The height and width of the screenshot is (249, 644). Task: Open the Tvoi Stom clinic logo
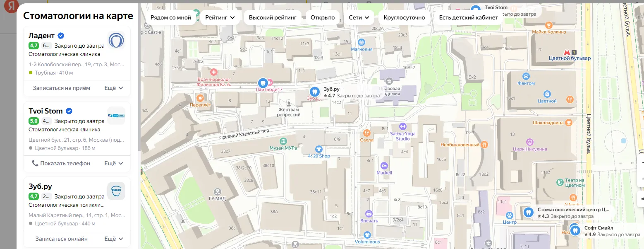pos(116,116)
